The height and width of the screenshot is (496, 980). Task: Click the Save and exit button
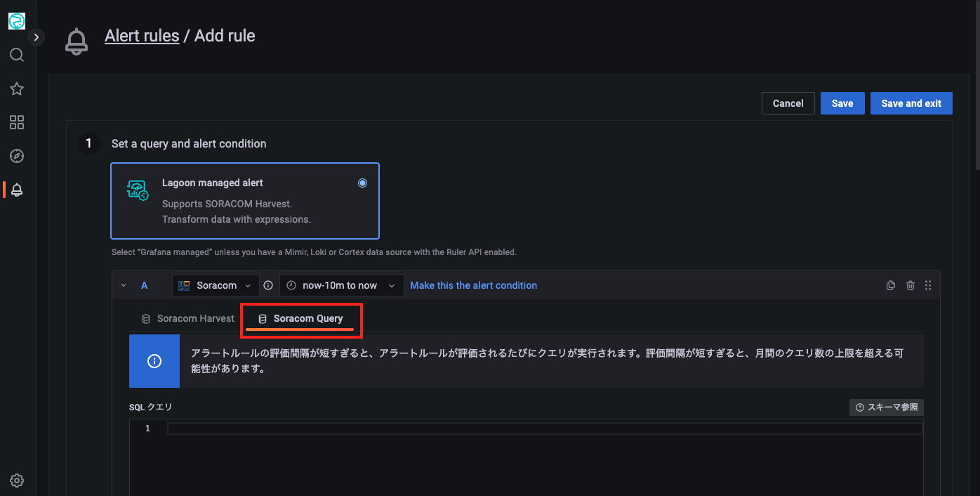click(911, 103)
